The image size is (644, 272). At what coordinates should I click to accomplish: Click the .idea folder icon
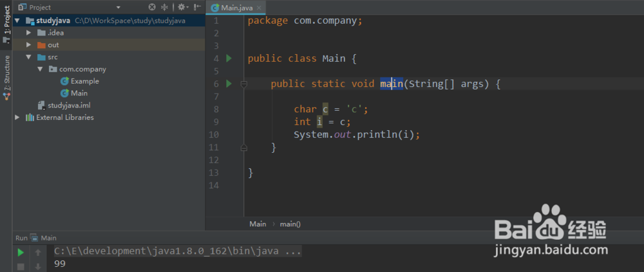pyautogui.click(x=41, y=33)
